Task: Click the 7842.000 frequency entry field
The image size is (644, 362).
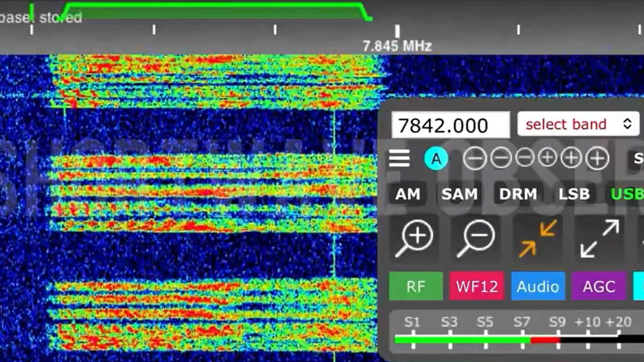Action: 450,125
